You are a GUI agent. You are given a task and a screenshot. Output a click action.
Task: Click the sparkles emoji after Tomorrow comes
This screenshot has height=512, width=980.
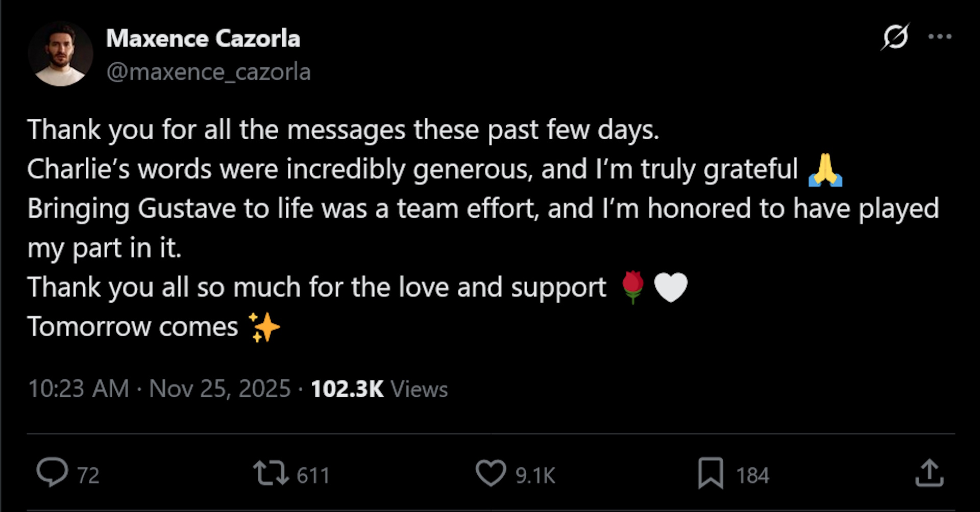[x=264, y=327]
